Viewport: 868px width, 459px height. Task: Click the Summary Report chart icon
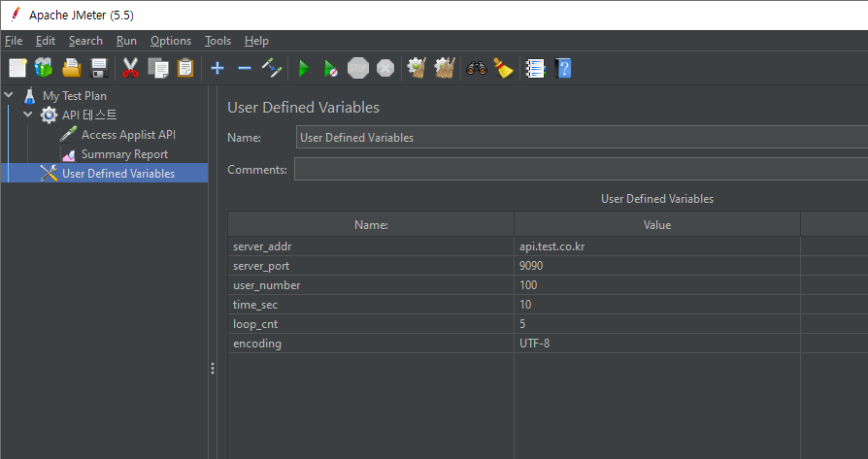point(68,154)
